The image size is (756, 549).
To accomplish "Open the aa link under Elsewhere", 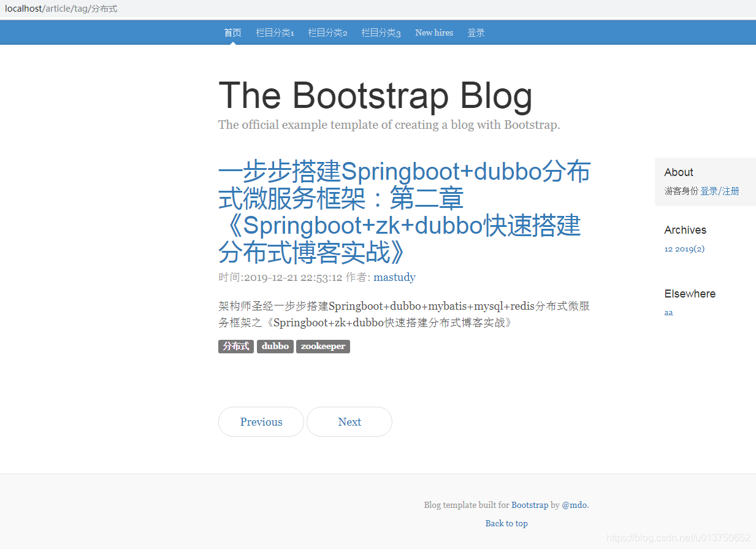I will pos(668,312).
